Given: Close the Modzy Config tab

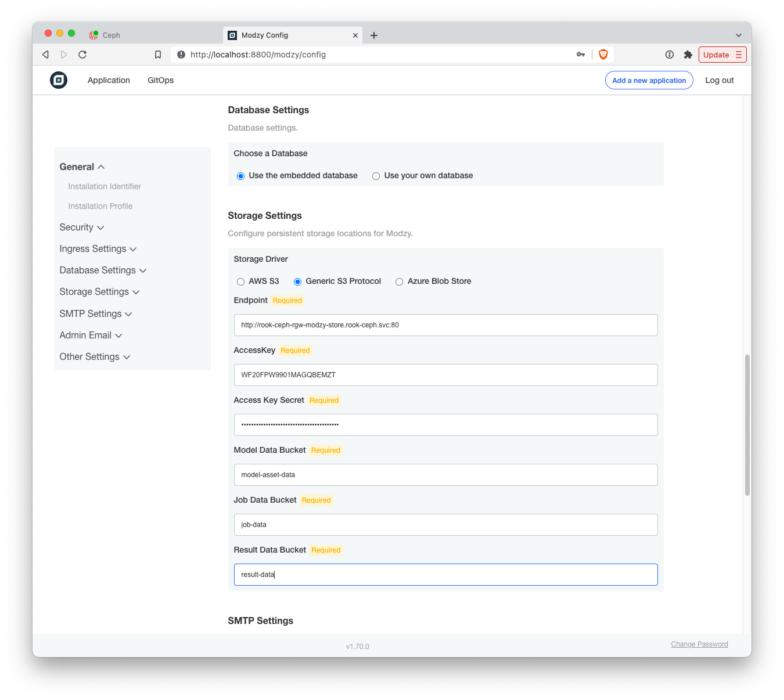Looking at the screenshot, I should click(x=355, y=35).
